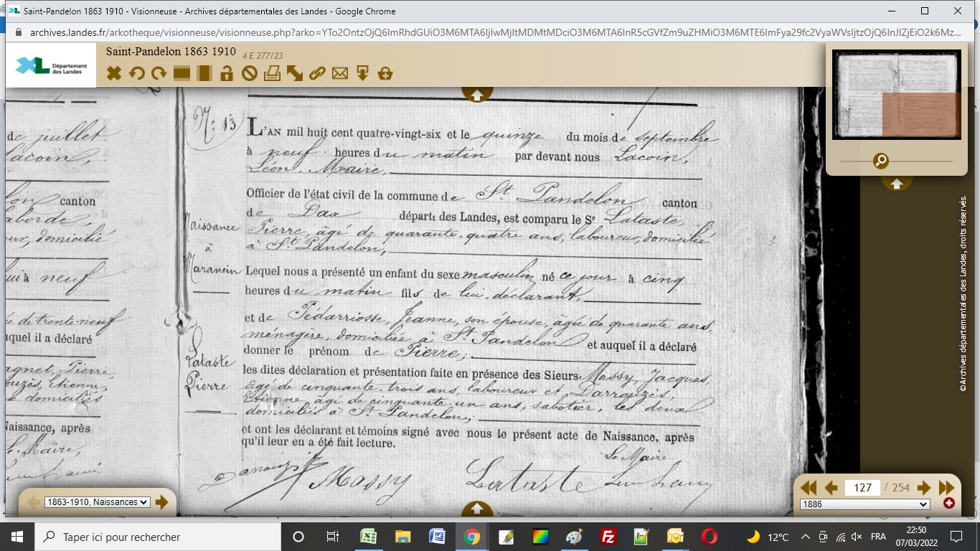980x551 pixels.
Task: Open Excel from the taskbar
Action: tap(369, 537)
